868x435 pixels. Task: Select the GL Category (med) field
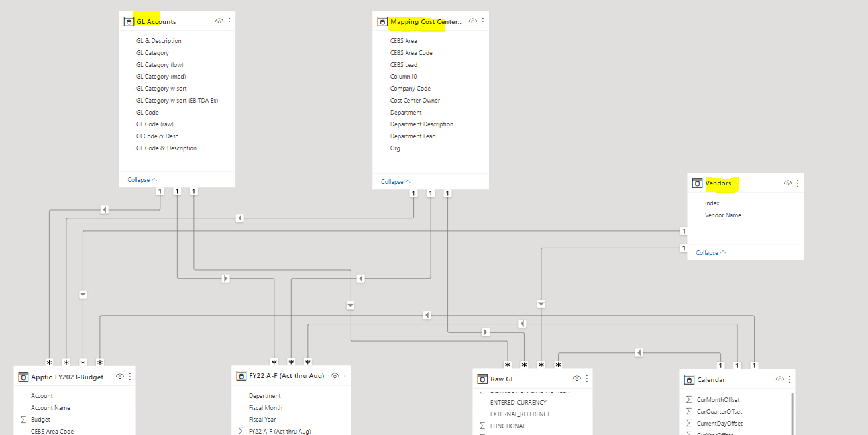(161, 77)
